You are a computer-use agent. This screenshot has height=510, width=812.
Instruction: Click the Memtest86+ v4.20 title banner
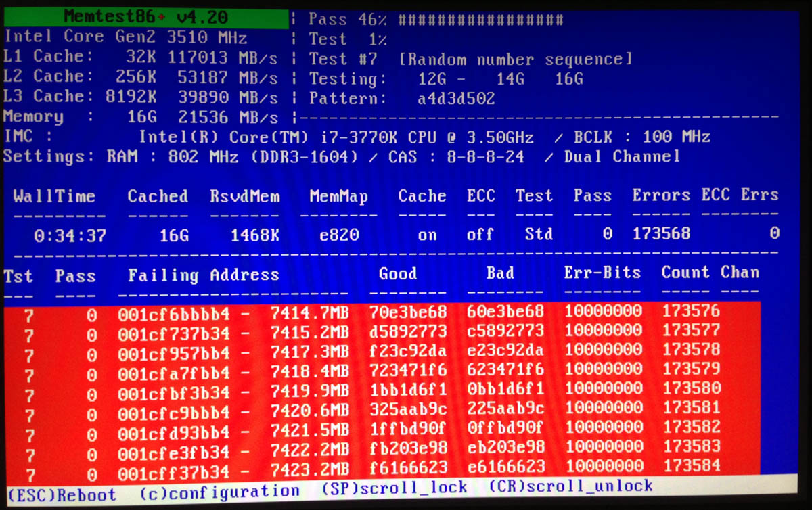click(x=147, y=17)
